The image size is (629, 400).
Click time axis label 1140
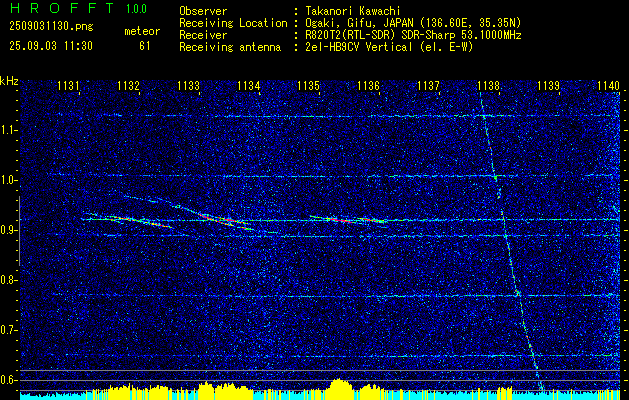608,85
